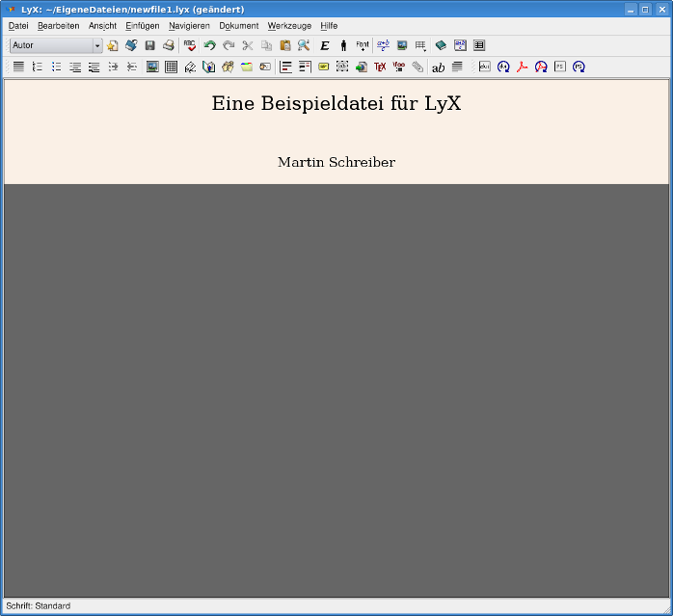The height and width of the screenshot is (616, 673).
Task: Update PostScript with circled PS icon
Action: pos(579,67)
